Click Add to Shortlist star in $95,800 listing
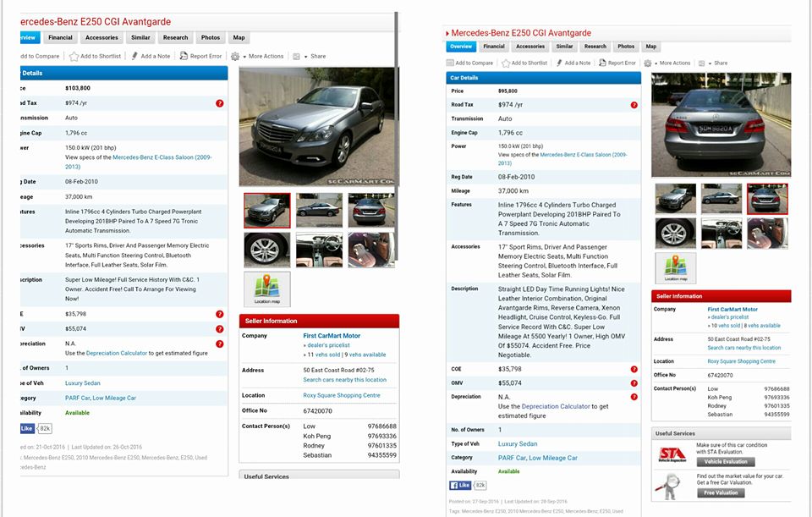This screenshot has width=812, height=517. pyautogui.click(x=506, y=63)
